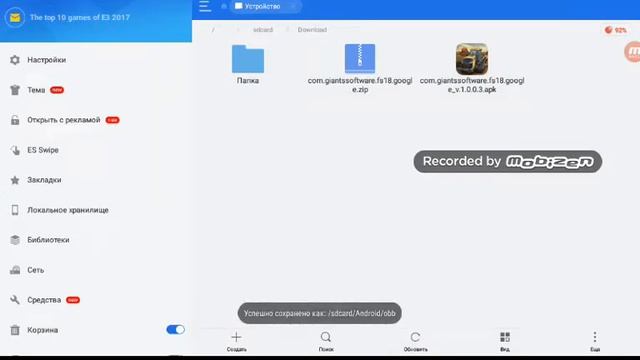Tap the Поиск search button
Viewport: 640px width, 360px height.
click(x=326, y=341)
